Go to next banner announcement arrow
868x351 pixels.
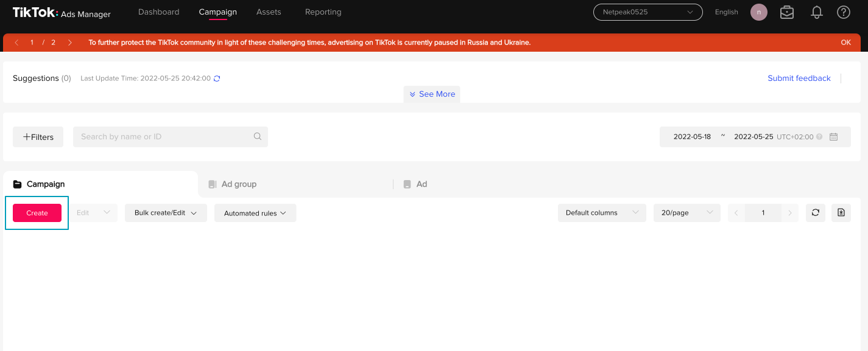click(70, 43)
